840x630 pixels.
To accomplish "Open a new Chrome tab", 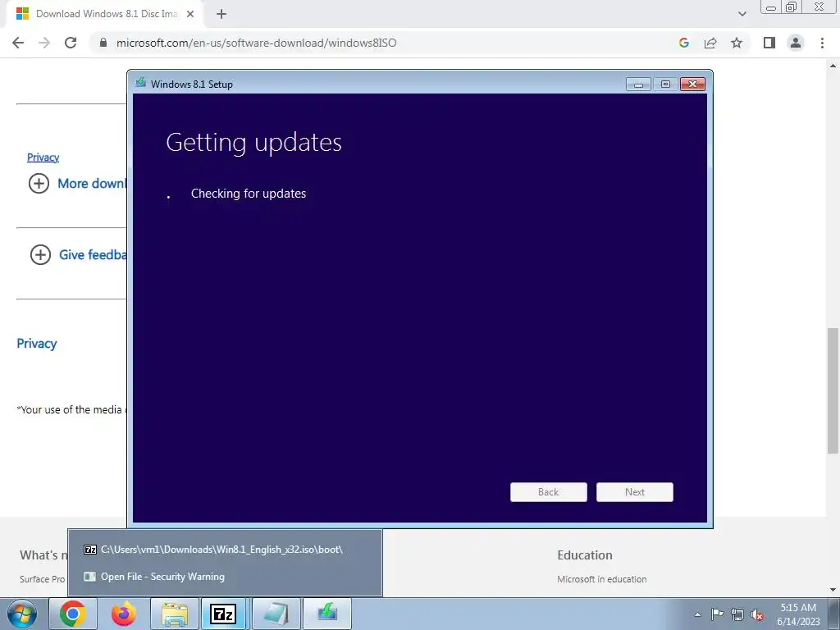I will point(221,14).
